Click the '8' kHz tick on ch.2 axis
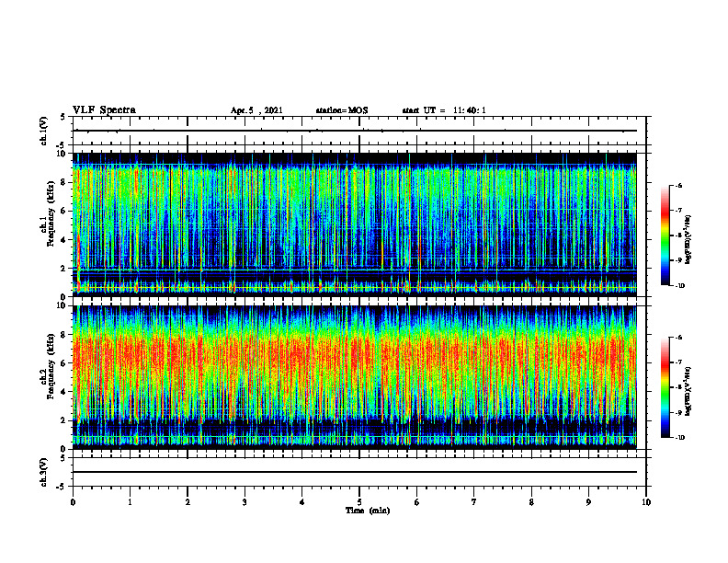 tap(63, 335)
